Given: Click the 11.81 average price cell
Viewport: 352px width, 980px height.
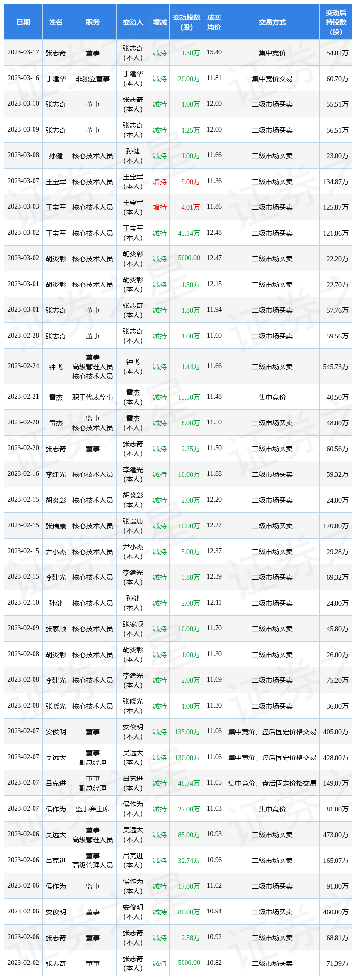Looking at the screenshot, I should point(214,78).
